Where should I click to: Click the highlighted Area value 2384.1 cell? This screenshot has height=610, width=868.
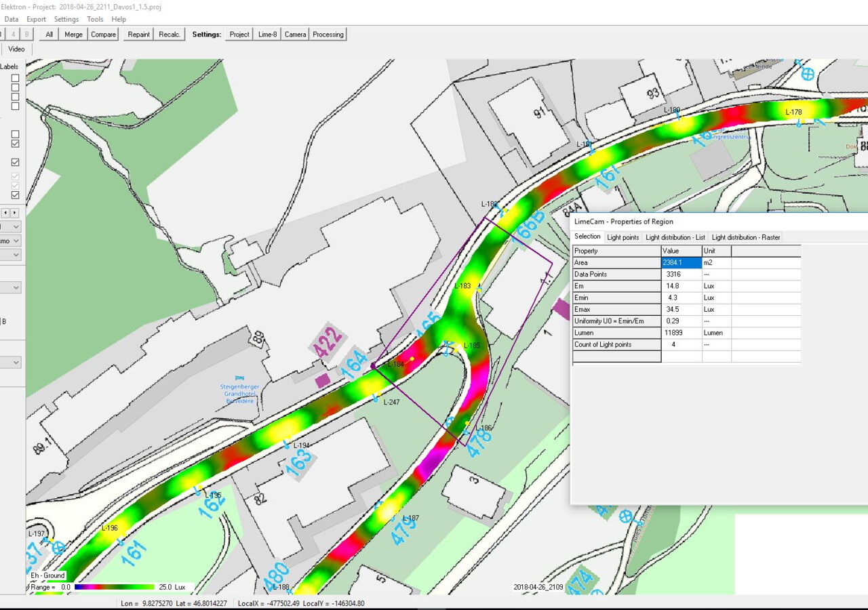(682, 262)
